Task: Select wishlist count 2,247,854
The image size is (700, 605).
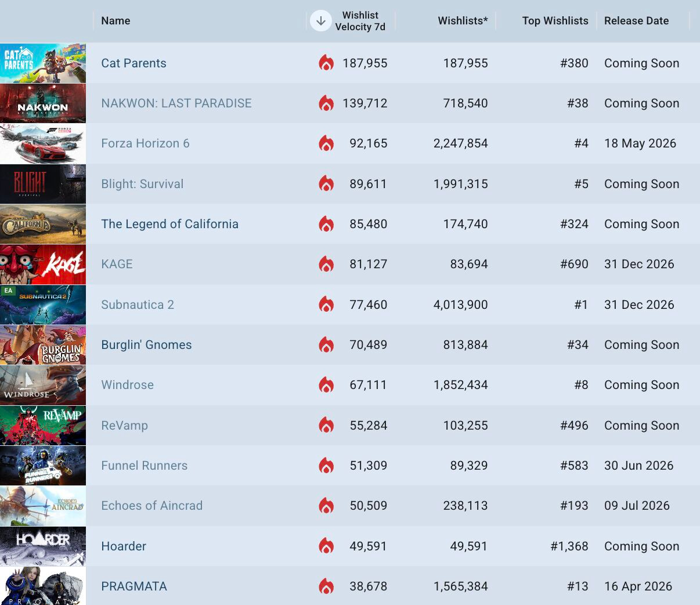Action: coord(460,143)
